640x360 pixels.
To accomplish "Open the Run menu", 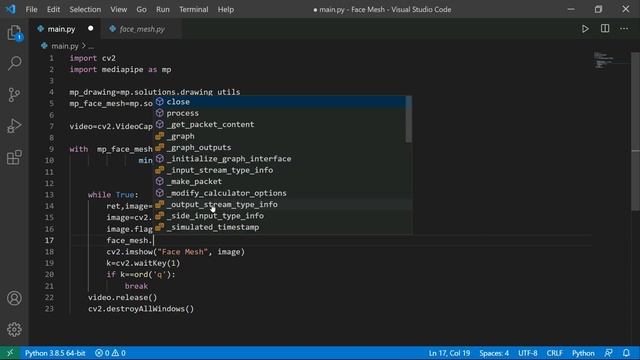I will click(x=162, y=9).
